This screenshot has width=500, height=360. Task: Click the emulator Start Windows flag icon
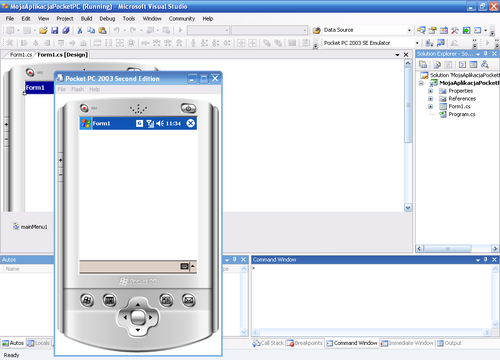coord(86,123)
